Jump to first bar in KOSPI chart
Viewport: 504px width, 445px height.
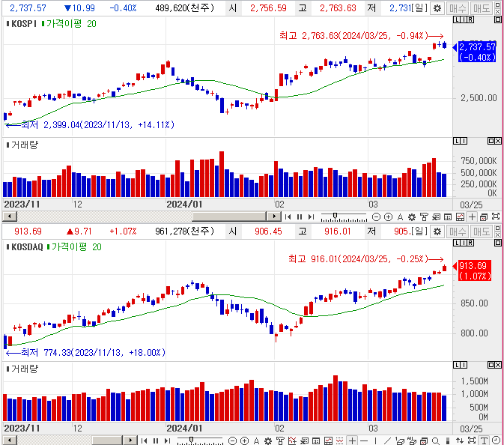[x=288, y=217]
